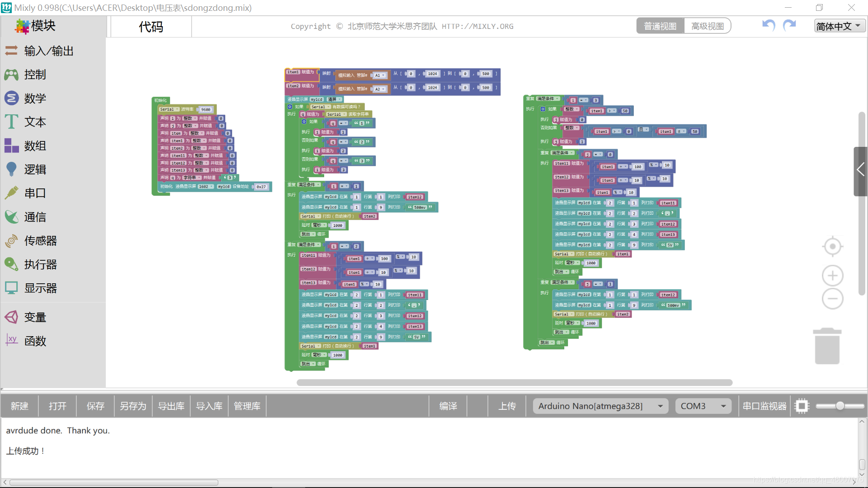Center the workspace with the target icon
868x488 pixels.
[x=832, y=246]
